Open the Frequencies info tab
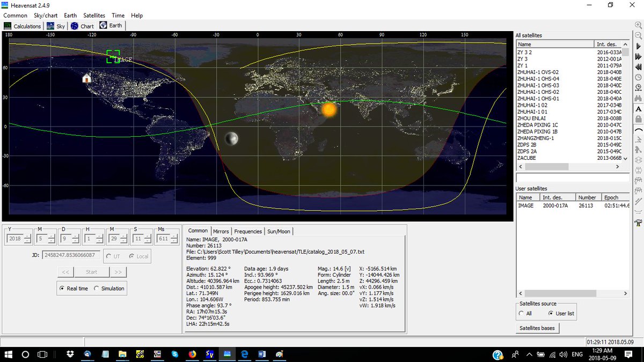This screenshot has width=644, height=362. click(x=248, y=231)
